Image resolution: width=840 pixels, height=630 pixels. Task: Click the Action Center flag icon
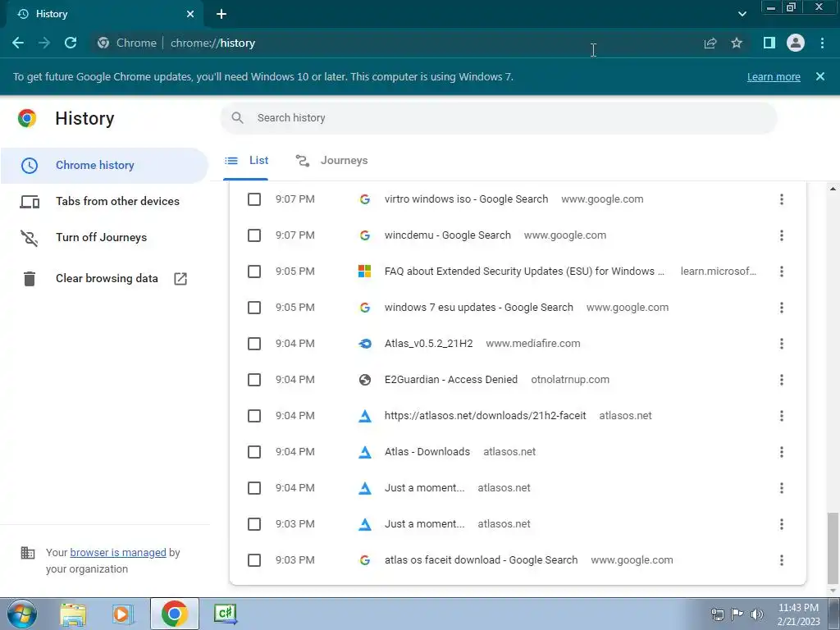[x=737, y=614]
